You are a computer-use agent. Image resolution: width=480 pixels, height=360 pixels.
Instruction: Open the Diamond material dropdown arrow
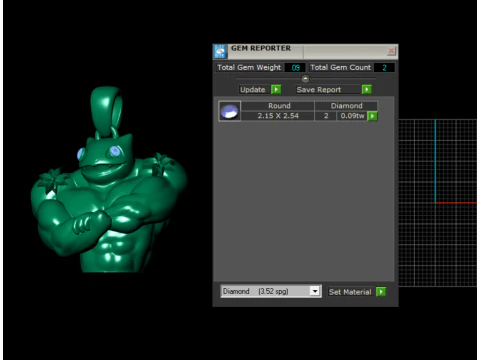coord(315,291)
